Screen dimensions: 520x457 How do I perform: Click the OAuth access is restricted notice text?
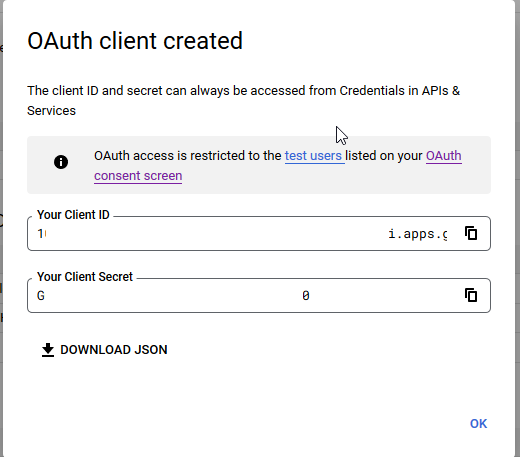278,166
